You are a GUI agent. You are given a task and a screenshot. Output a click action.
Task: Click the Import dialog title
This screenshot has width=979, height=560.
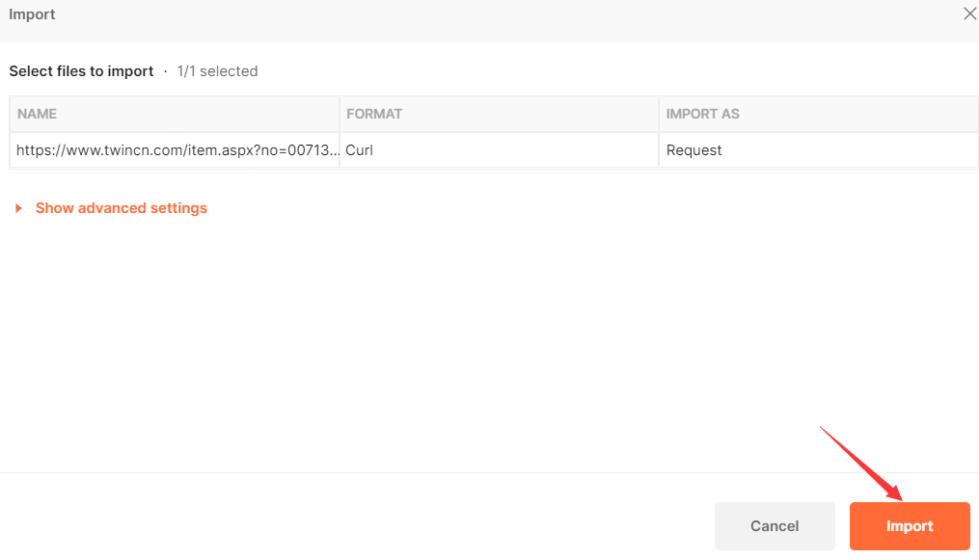coord(32,14)
